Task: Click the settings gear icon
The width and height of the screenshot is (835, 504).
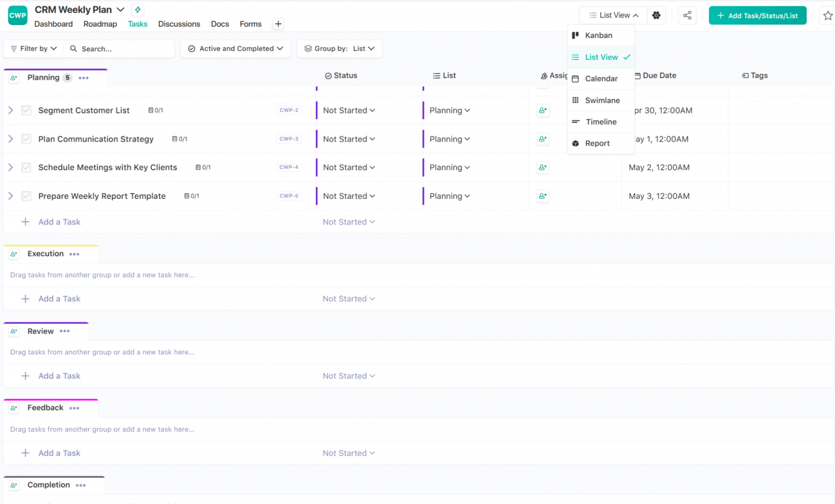Action: click(x=656, y=15)
